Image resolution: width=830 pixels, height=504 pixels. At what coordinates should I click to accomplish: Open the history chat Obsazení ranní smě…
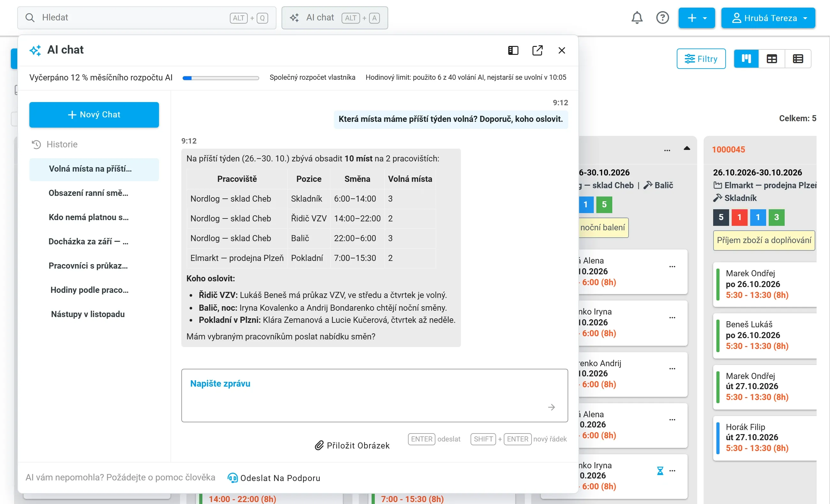pos(94,193)
